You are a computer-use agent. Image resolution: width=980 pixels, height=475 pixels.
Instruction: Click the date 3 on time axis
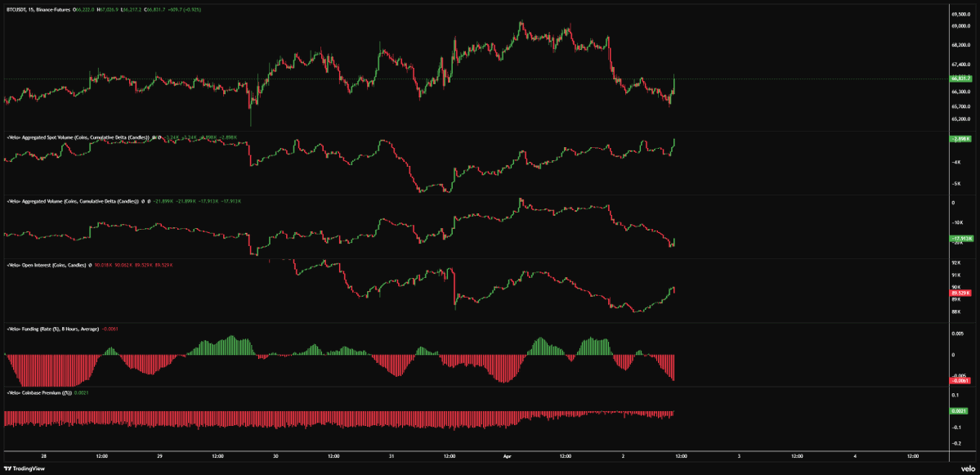pos(739,456)
